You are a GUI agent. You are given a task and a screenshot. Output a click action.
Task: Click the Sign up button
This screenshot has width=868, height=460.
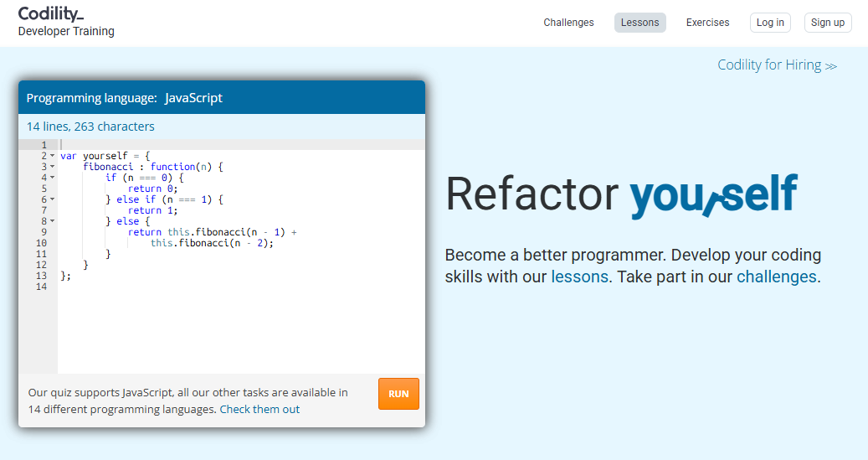(x=828, y=23)
